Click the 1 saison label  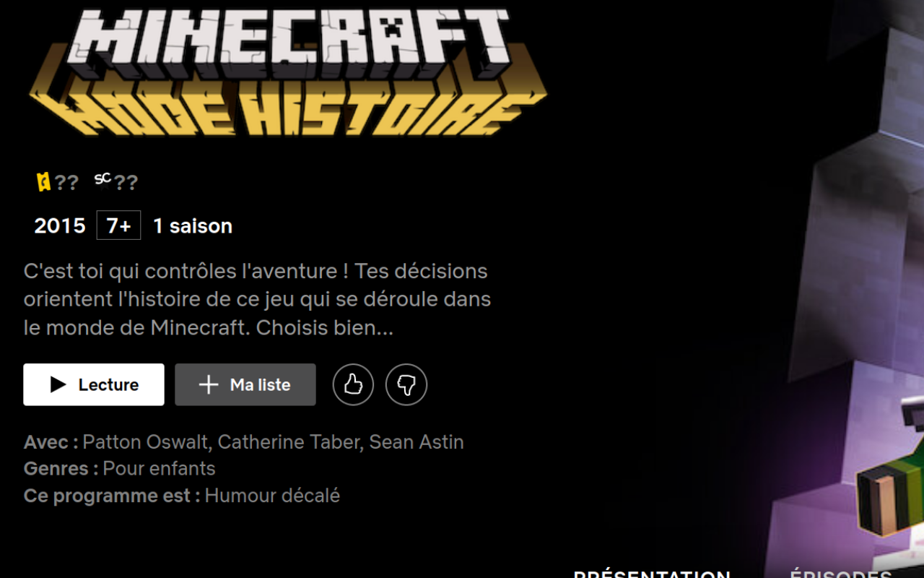tap(193, 225)
